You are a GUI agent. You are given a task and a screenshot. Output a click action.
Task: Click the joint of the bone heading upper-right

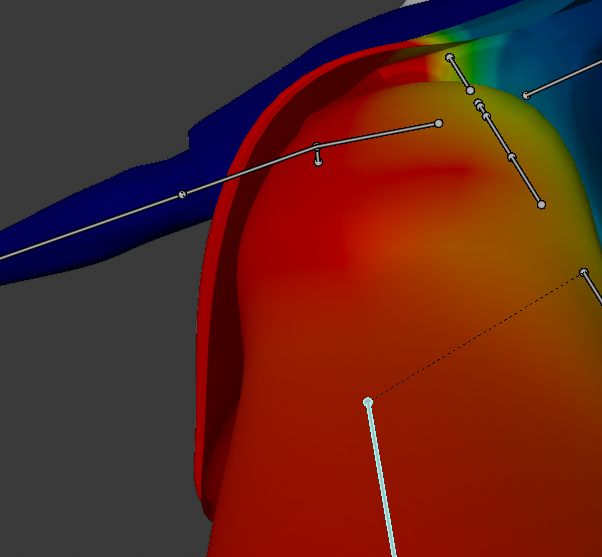pos(525,96)
